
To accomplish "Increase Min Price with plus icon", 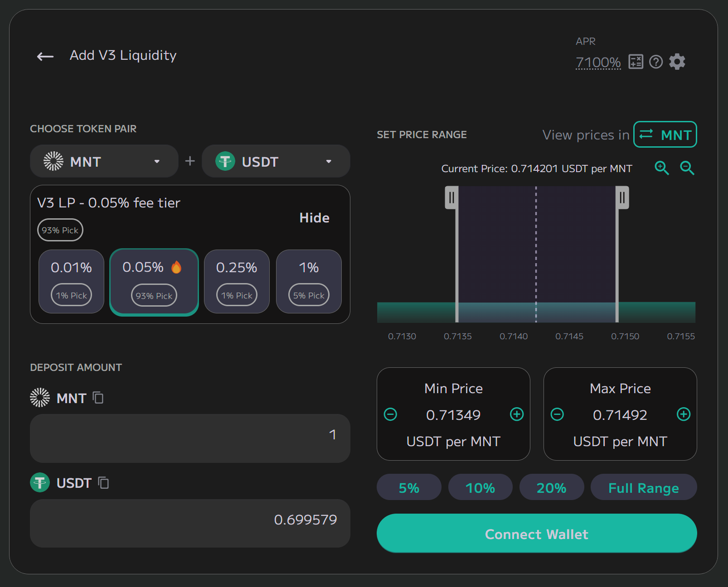I will 517,414.
